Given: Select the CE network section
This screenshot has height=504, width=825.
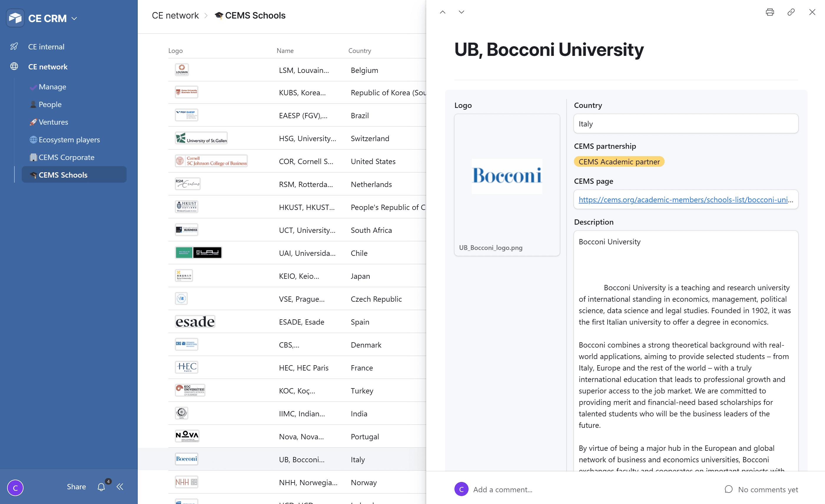Looking at the screenshot, I should 48,66.
